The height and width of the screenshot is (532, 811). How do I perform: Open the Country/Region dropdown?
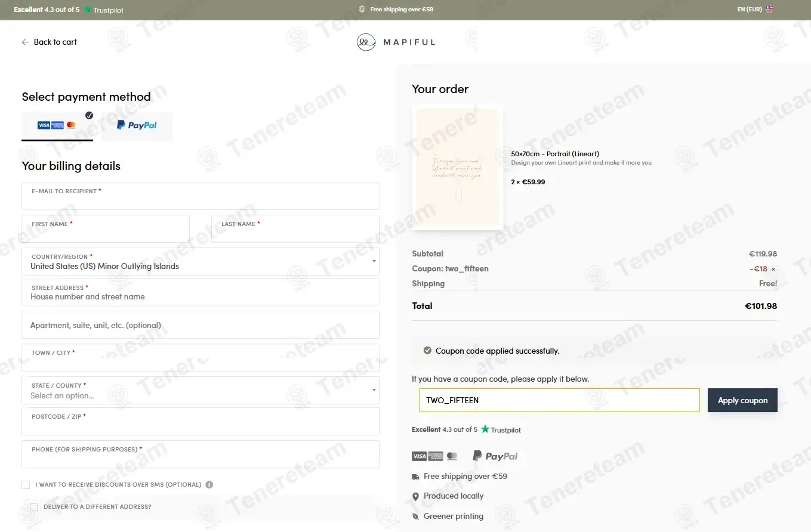click(201, 262)
